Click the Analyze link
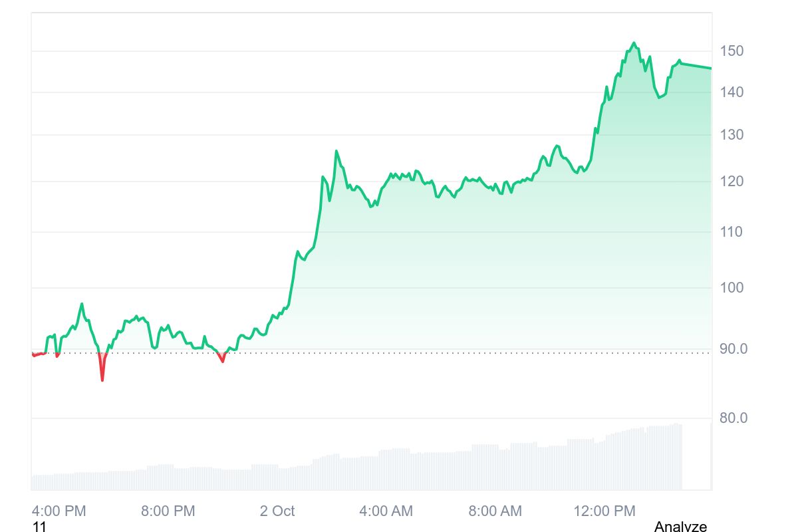 coord(680,527)
